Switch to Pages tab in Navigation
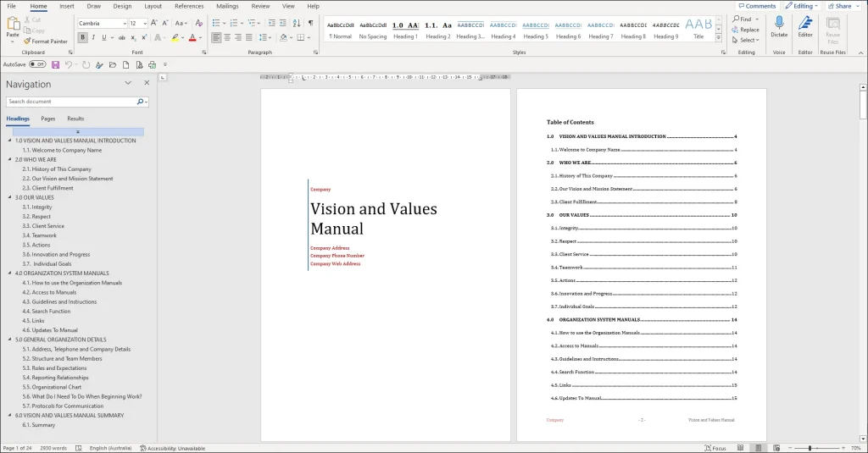 pyautogui.click(x=48, y=119)
